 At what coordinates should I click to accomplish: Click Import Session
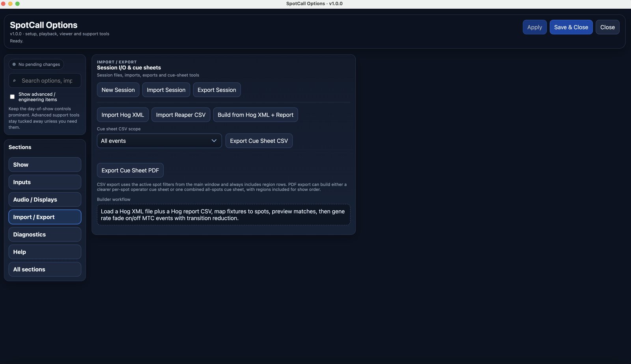pos(166,90)
